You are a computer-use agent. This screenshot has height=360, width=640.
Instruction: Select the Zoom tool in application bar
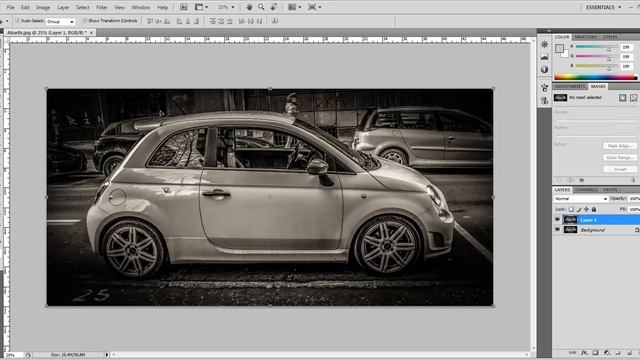pos(261,7)
